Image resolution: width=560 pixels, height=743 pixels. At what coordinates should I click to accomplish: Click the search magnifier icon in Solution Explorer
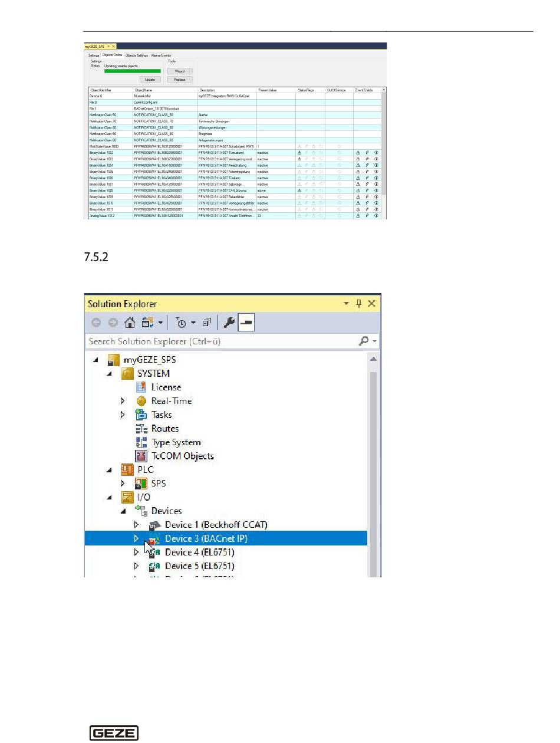click(x=364, y=341)
